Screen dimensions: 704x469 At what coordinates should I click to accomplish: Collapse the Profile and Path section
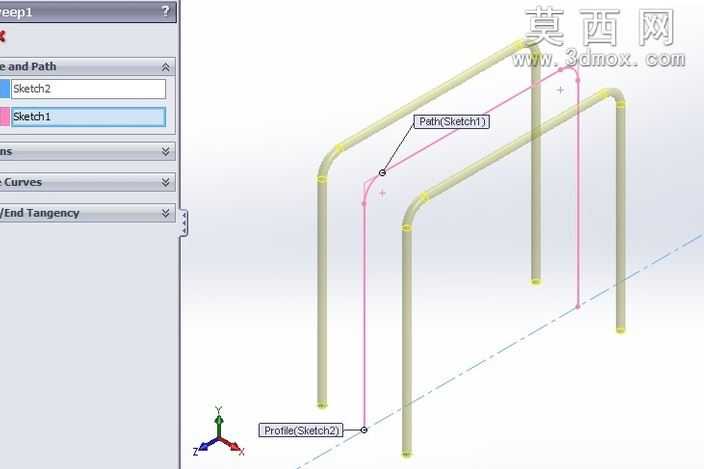point(165,67)
